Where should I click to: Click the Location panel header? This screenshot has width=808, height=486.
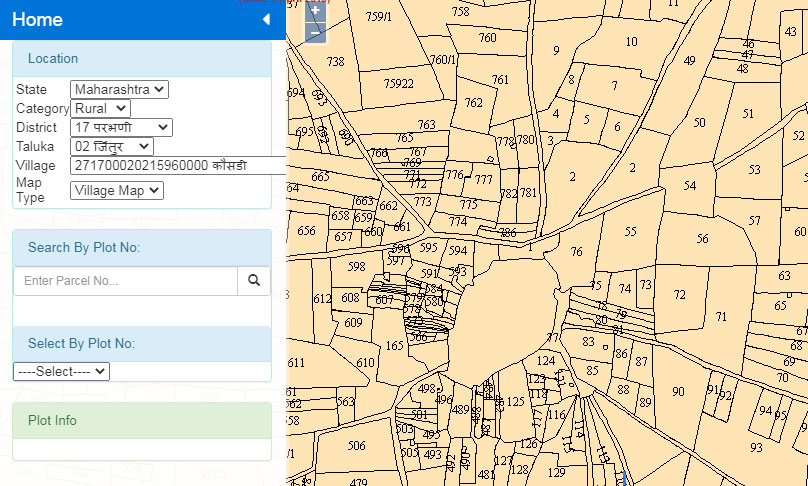tap(141, 58)
